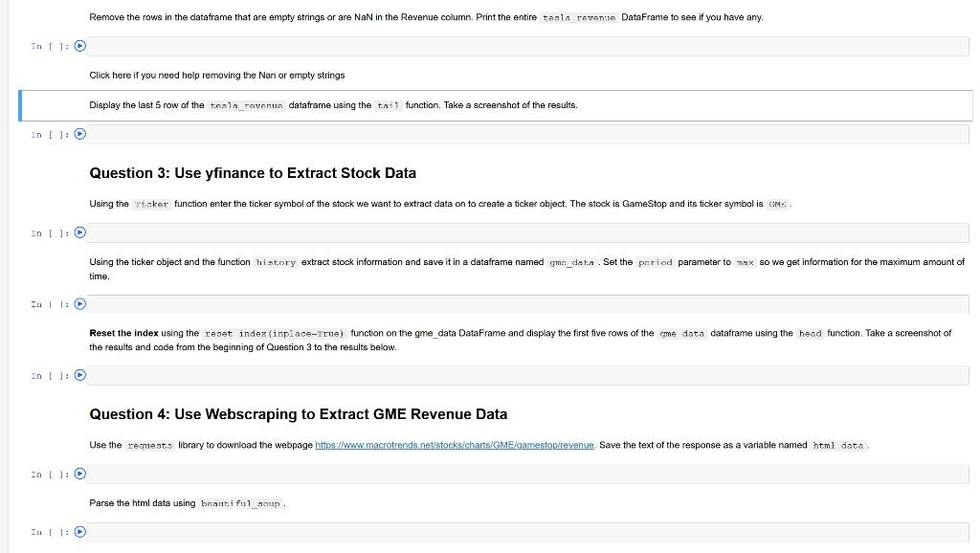The width and height of the screenshot is (980, 553).
Task: Focus the code cell for downloading html_data with requests
Action: (x=526, y=474)
